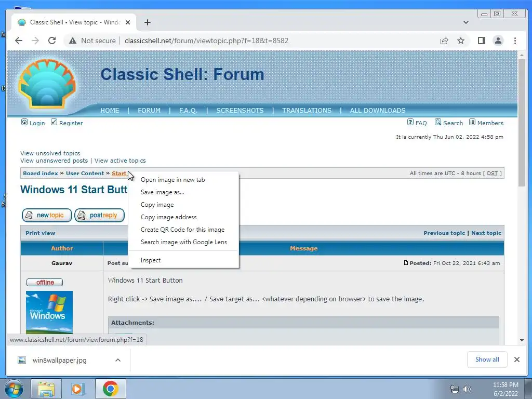532x399 pixels.
Task: Choose Save image as... from context menu
Action: [x=183, y=192]
